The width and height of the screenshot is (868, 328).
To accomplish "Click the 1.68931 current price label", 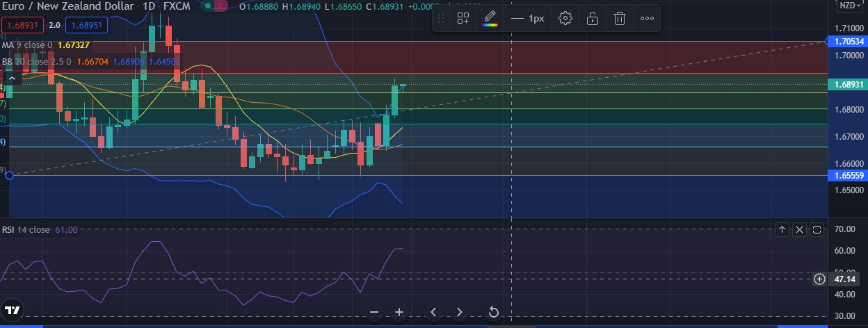I will [847, 84].
